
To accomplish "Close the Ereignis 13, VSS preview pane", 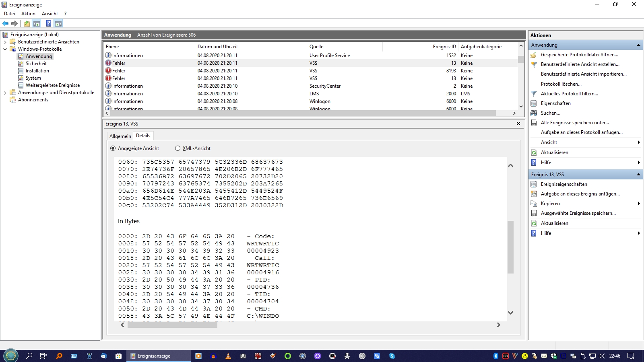I will tap(518, 123).
